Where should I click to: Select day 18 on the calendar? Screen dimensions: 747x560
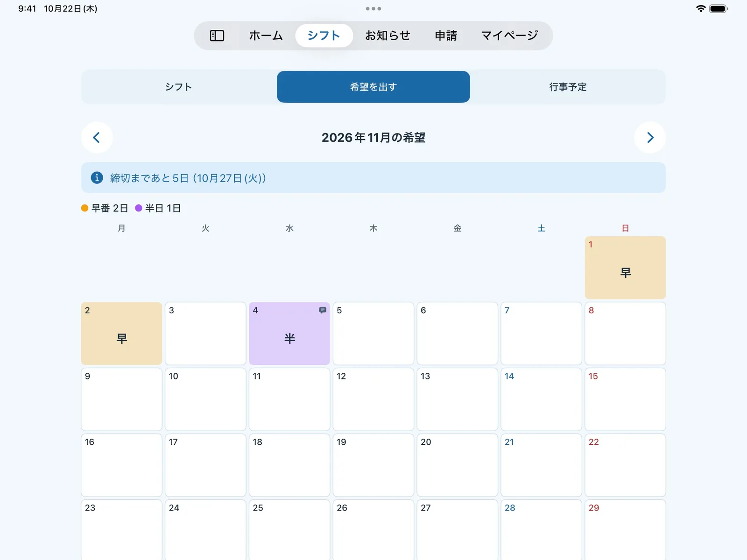pyautogui.click(x=289, y=465)
